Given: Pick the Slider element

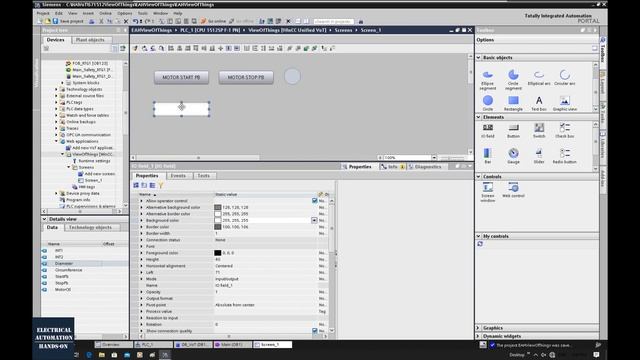Looking at the screenshot, I should click(x=539, y=156).
